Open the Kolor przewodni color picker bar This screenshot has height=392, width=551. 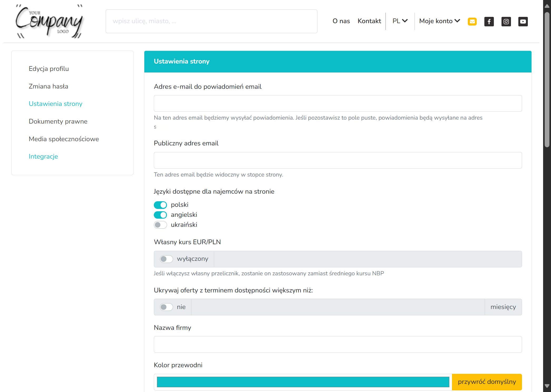pyautogui.click(x=303, y=382)
